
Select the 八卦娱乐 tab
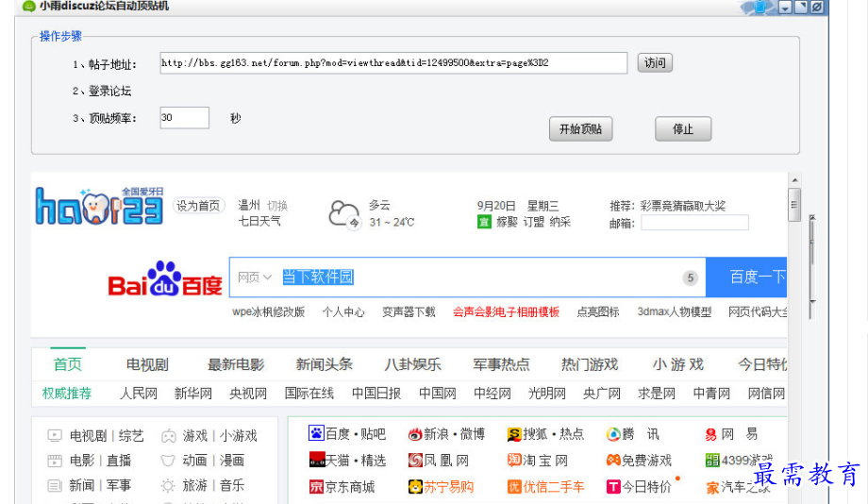tap(413, 364)
